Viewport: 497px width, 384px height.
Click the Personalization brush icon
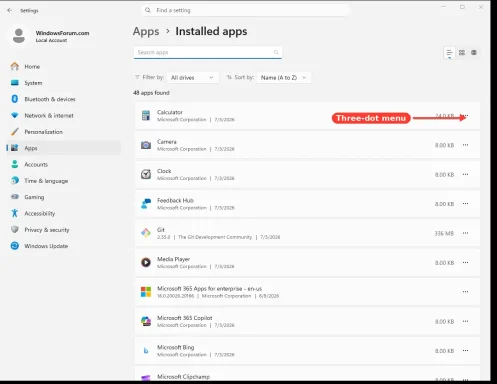[15, 132]
